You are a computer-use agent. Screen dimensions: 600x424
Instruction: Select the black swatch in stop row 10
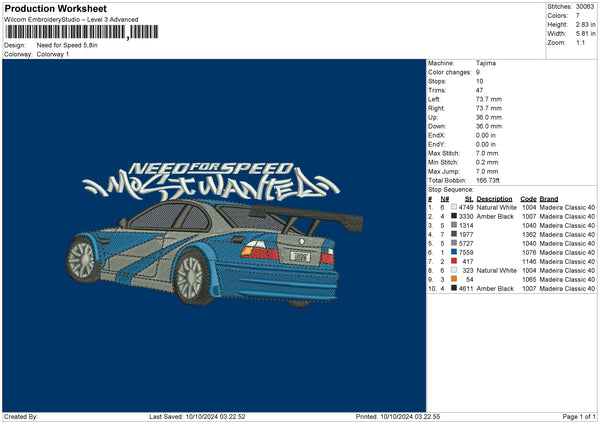(x=454, y=288)
